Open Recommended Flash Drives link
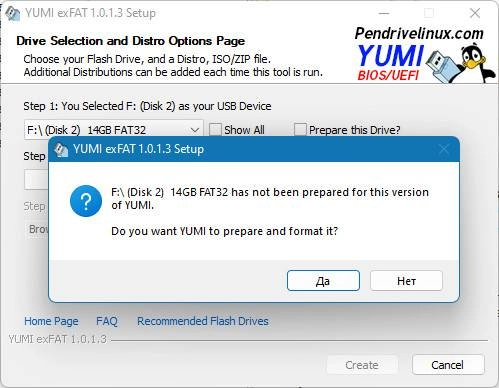 [203, 321]
